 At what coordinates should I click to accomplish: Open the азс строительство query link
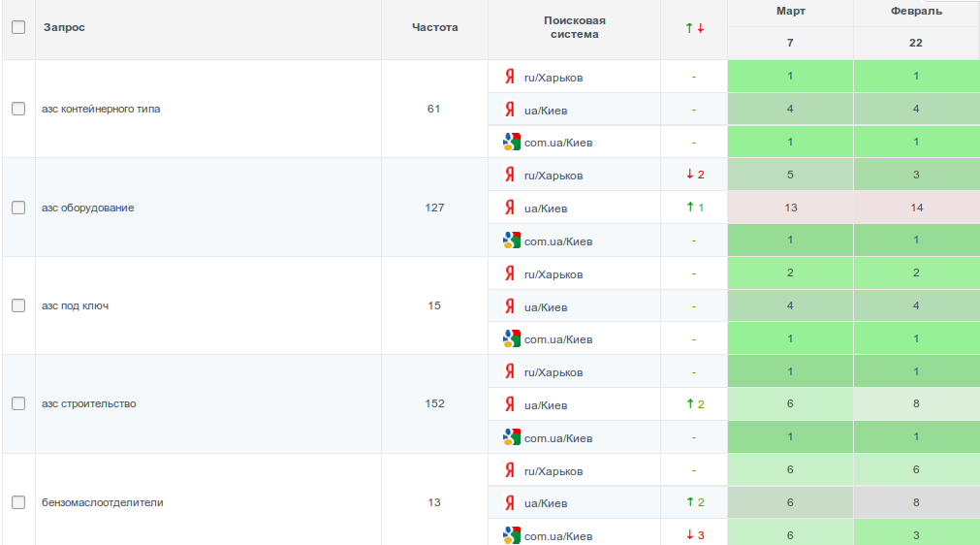pyautogui.click(x=89, y=403)
